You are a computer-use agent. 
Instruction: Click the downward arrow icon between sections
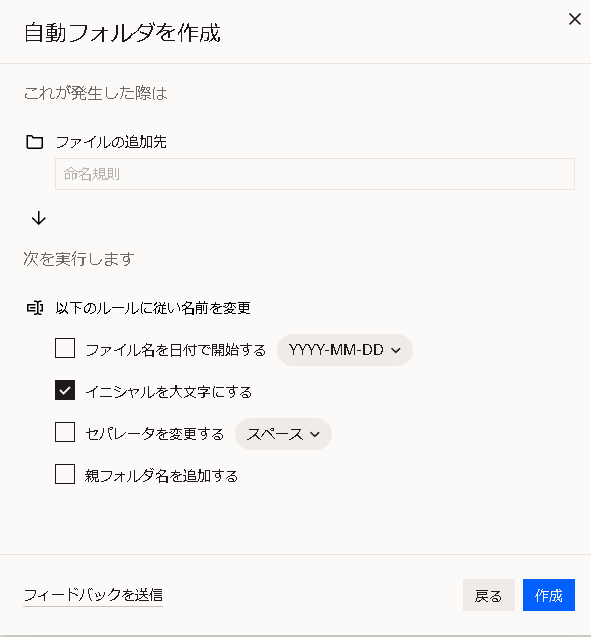click(x=39, y=218)
